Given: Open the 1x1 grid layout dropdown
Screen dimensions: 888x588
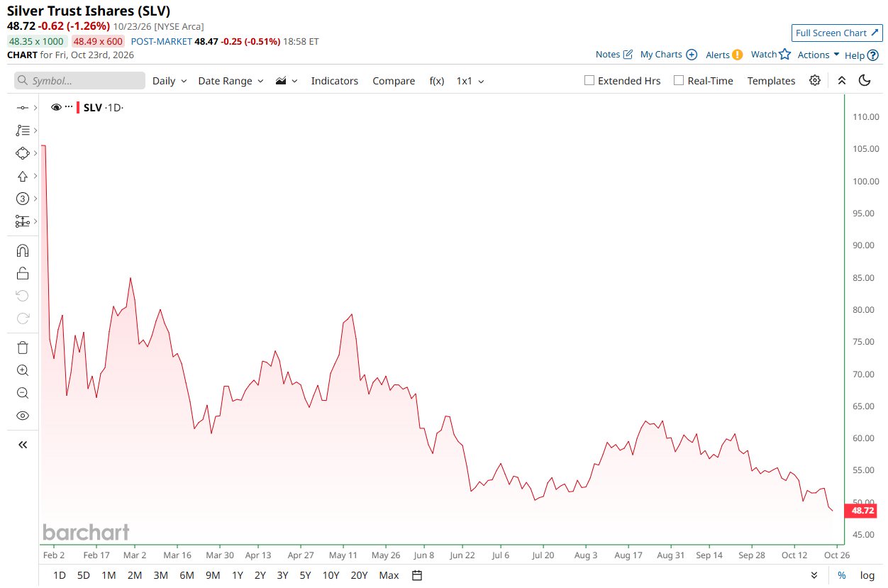Looking at the screenshot, I should coord(470,81).
